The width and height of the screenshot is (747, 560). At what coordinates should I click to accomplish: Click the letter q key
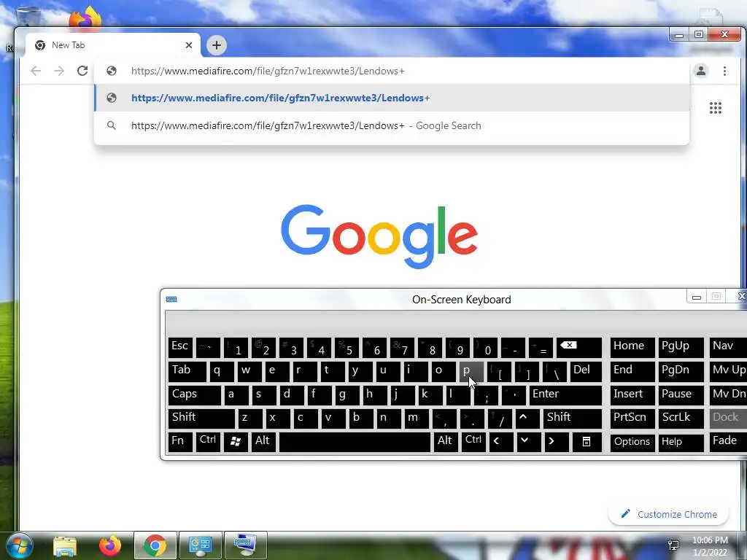tap(222, 371)
